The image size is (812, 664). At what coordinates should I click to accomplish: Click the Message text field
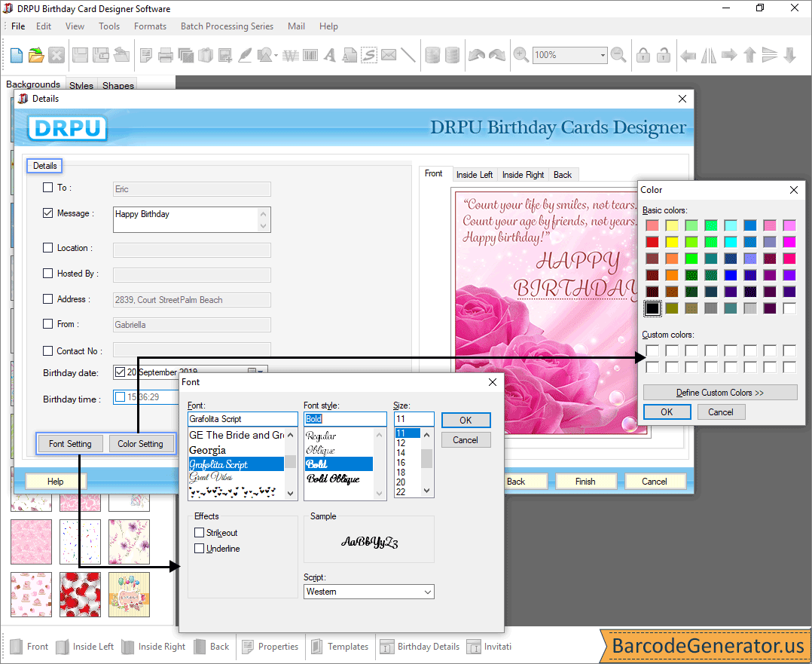[191, 220]
